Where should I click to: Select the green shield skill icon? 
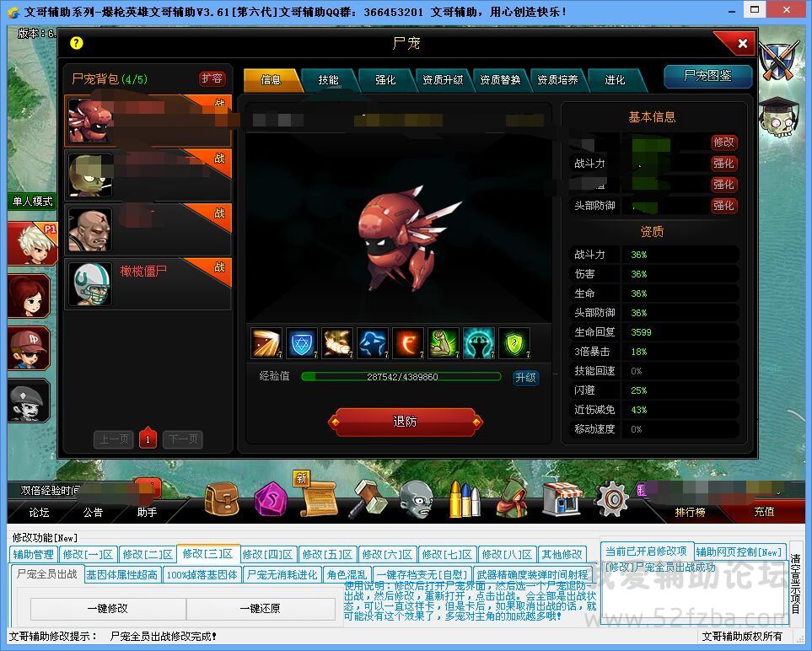click(x=514, y=343)
